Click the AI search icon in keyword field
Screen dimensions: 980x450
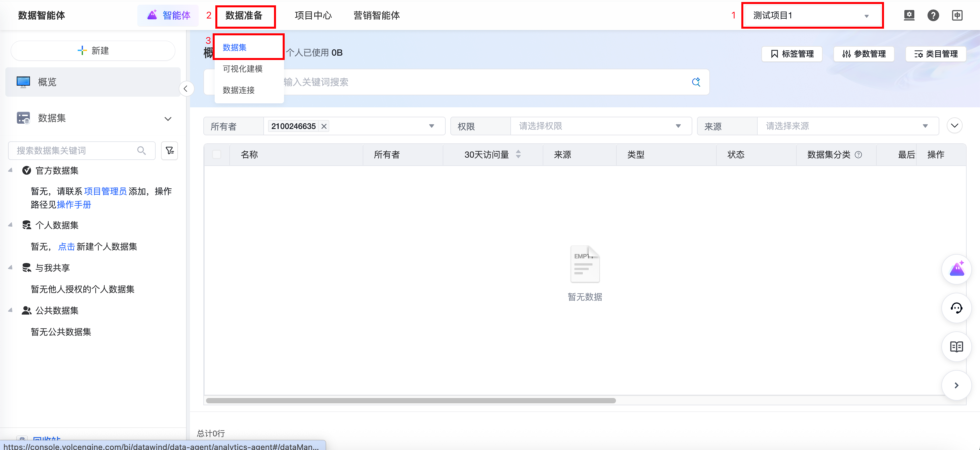(x=696, y=82)
